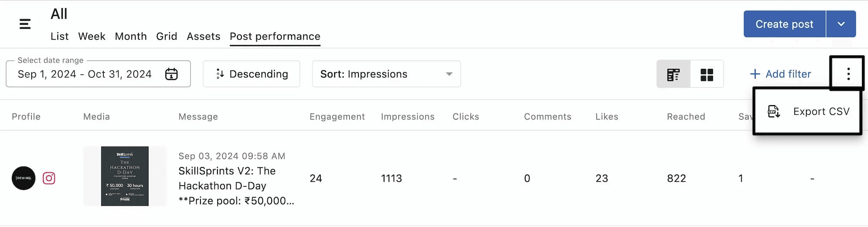This screenshot has height=227, width=868.
Task: Open the three-dot more options menu
Action: pos(848,73)
